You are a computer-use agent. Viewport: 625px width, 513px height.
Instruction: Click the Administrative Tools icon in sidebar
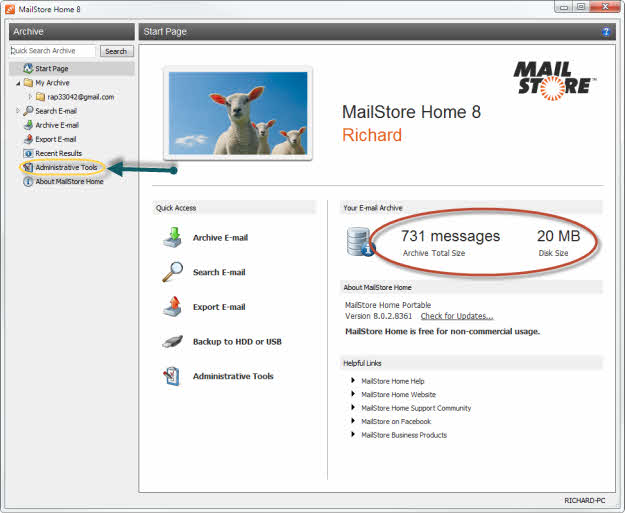[x=28, y=167]
